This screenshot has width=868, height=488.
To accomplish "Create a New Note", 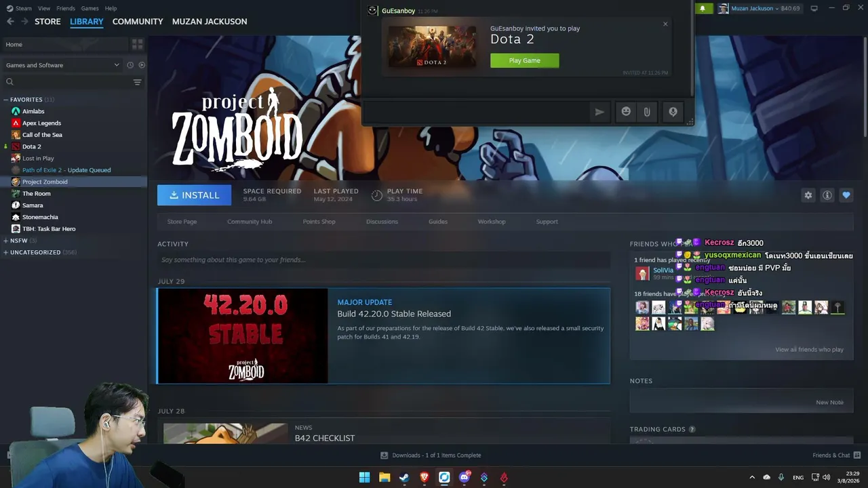I will point(829,403).
